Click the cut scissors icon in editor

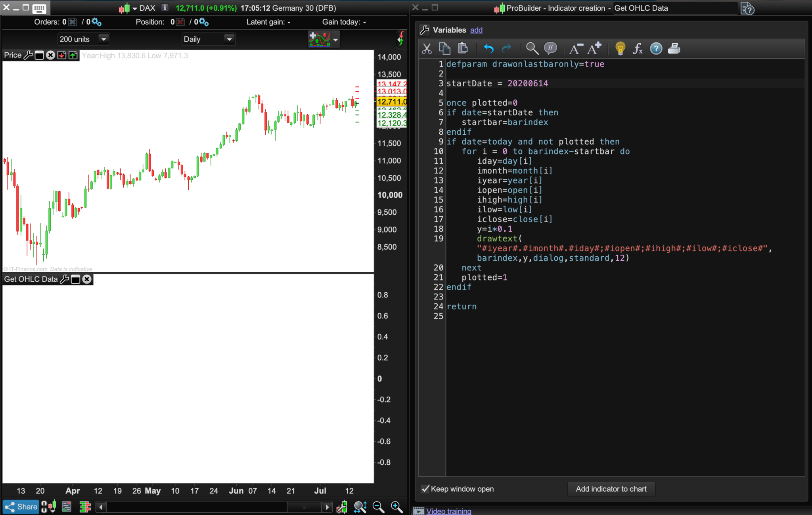pos(427,49)
